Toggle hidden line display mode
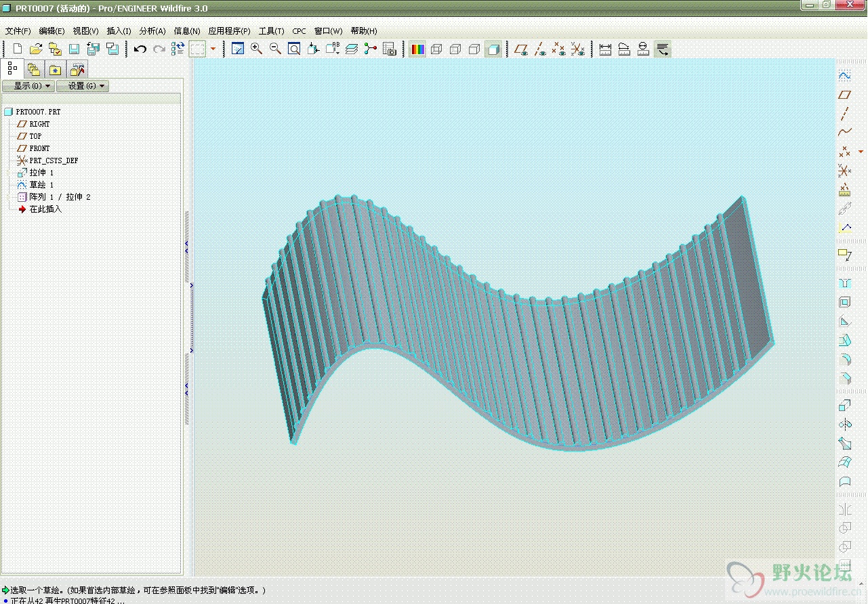 pos(456,49)
